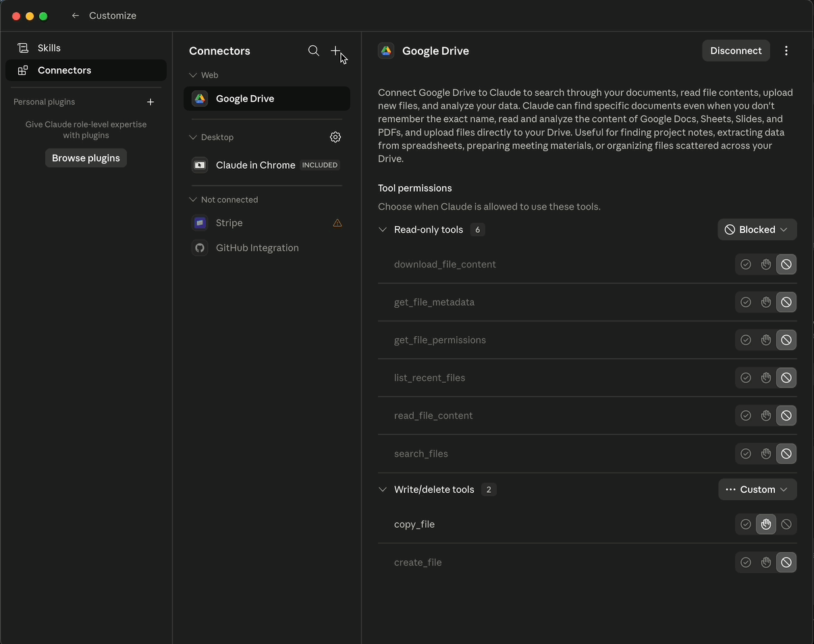Select GitHub Integration connector
Viewport: 814px width, 644px height.
click(x=267, y=248)
